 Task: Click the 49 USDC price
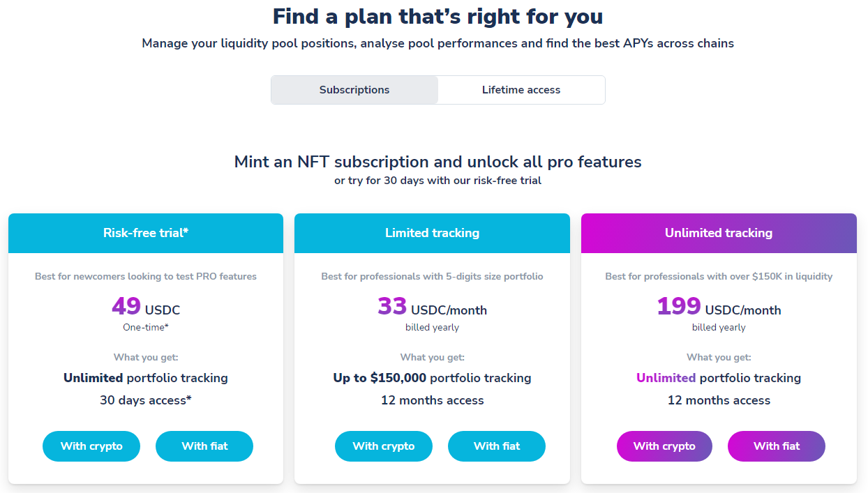pyautogui.click(x=146, y=307)
